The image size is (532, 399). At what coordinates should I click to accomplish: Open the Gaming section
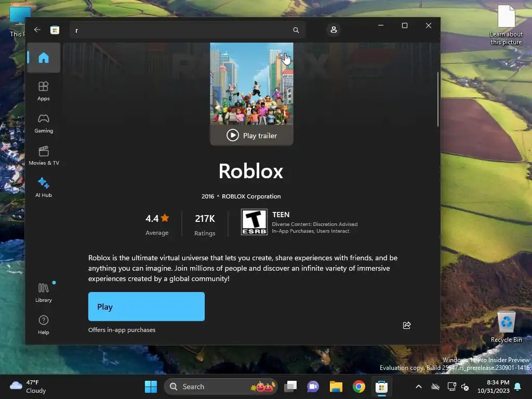(44, 124)
